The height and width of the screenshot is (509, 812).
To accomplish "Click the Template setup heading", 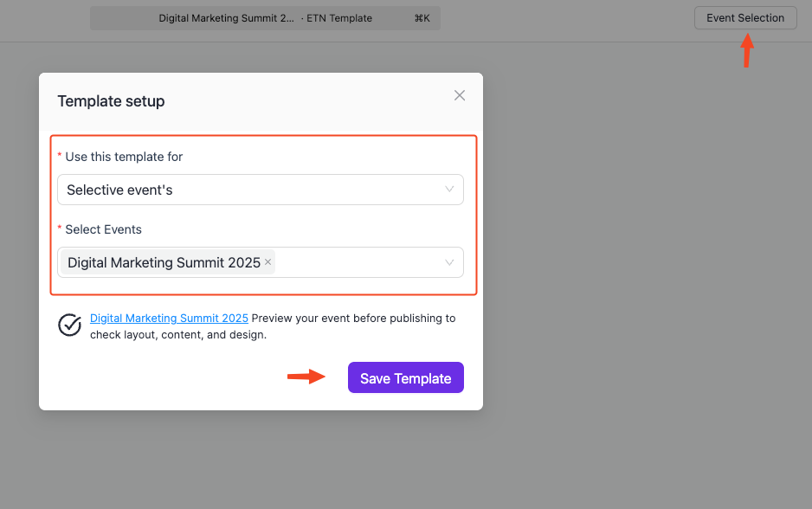I will (111, 101).
